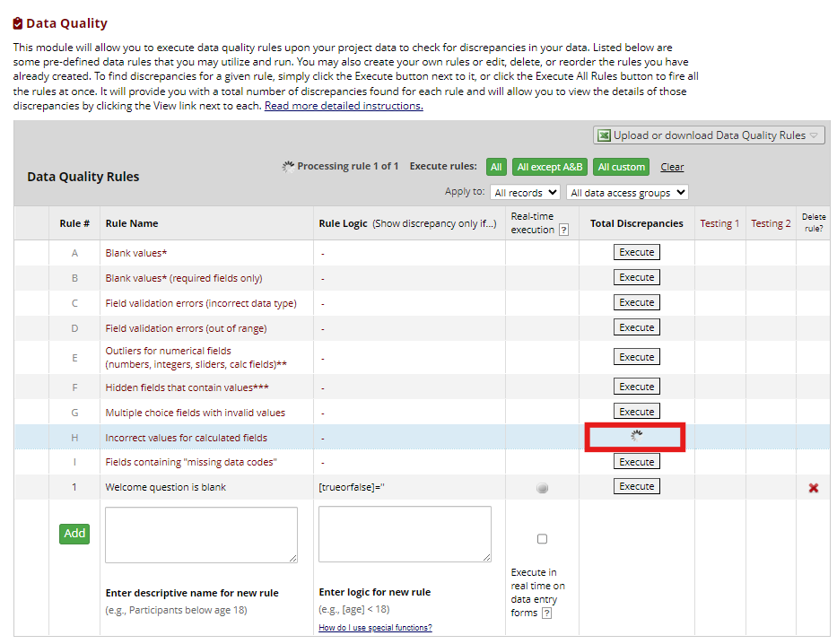Click the Clear link
837x644 pixels.
click(672, 167)
